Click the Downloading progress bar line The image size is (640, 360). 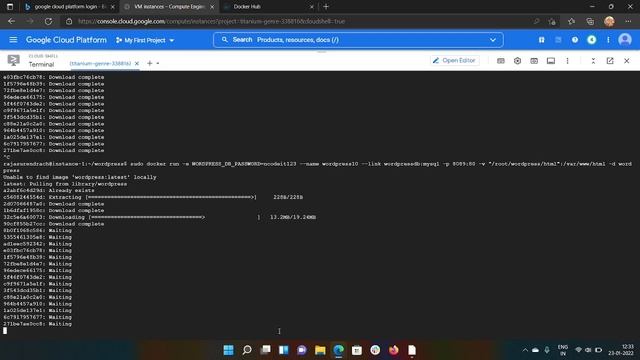pyautogui.click(x=160, y=217)
